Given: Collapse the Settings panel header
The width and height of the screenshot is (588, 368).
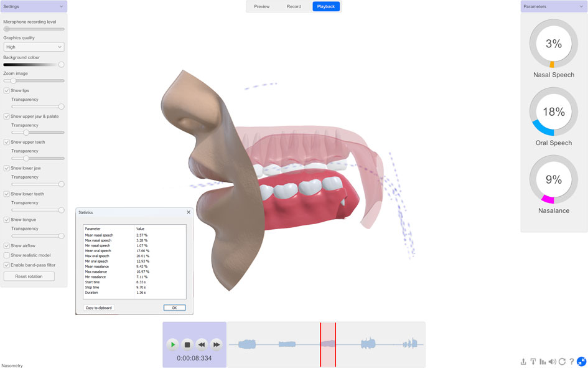Looking at the screenshot, I should (x=34, y=6).
